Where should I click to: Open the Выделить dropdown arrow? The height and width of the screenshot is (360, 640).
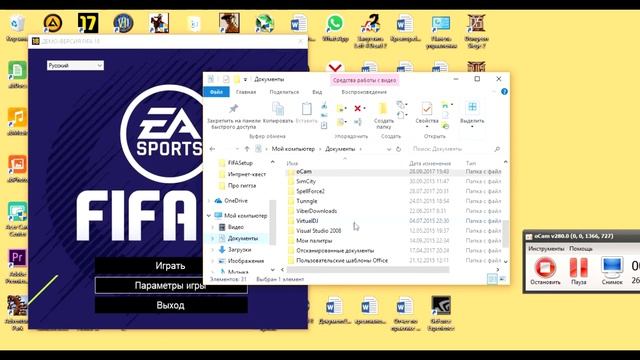pos(472,127)
